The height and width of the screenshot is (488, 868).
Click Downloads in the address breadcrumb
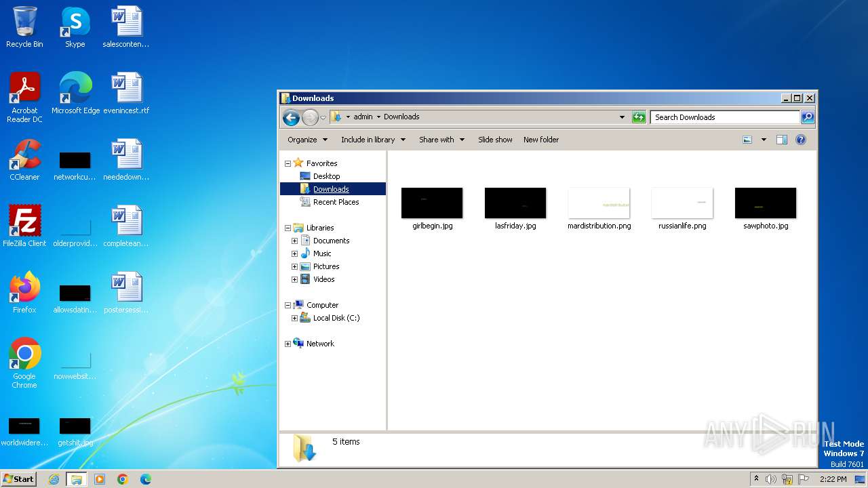pos(401,117)
